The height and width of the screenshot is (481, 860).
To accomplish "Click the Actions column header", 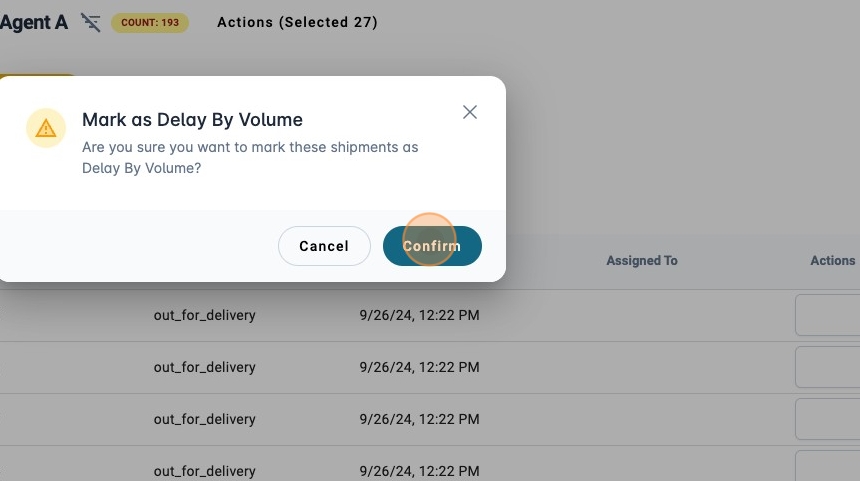I will tap(832, 261).
